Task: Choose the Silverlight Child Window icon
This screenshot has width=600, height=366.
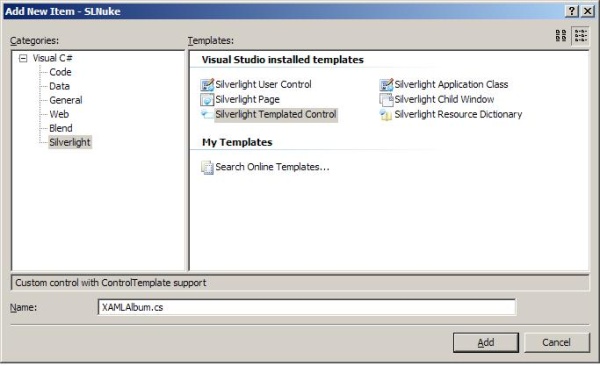Action: tap(386, 100)
